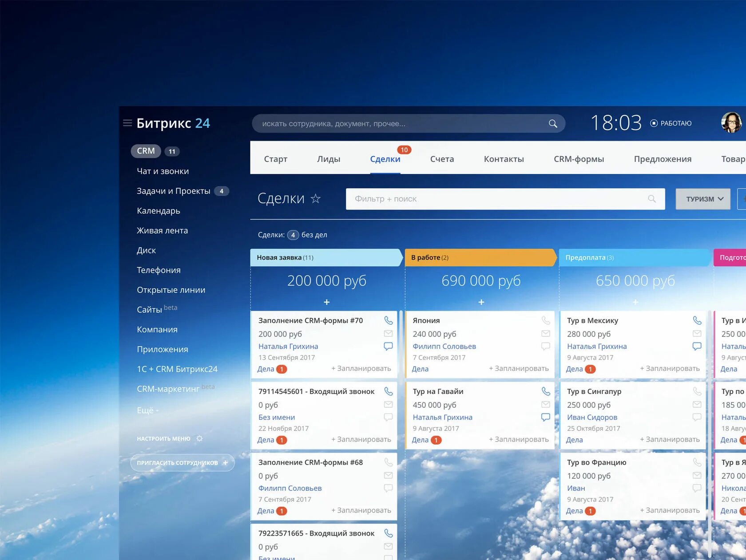Screen dimensions: 746x560
Task: Open Компания in the sidebar
Action: click(x=157, y=330)
